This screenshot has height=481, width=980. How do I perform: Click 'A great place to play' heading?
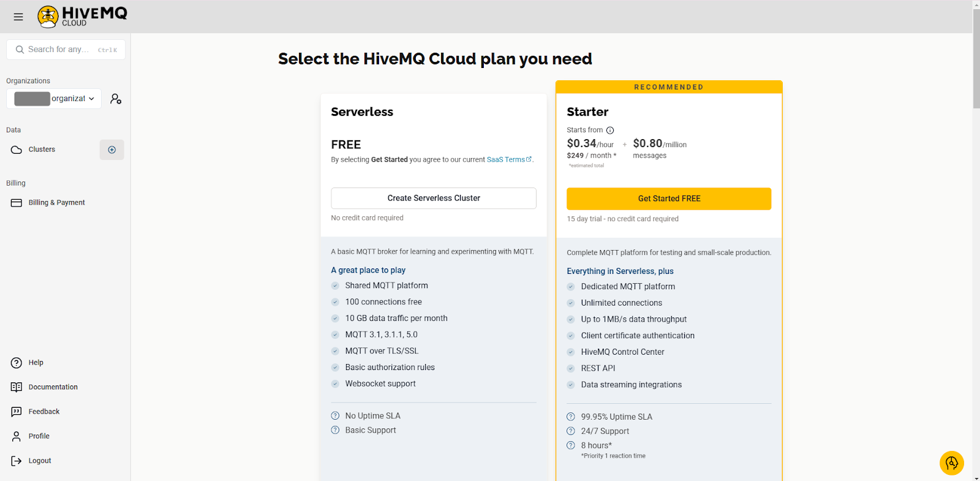[x=368, y=270]
